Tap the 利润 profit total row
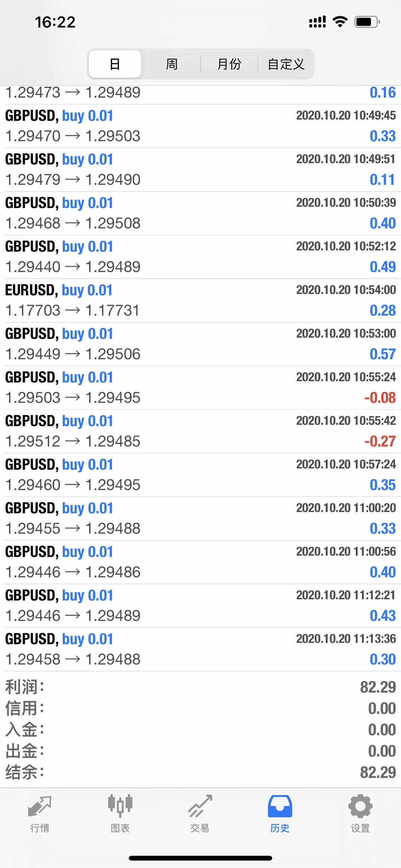Image resolution: width=401 pixels, height=868 pixels. [x=200, y=687]
